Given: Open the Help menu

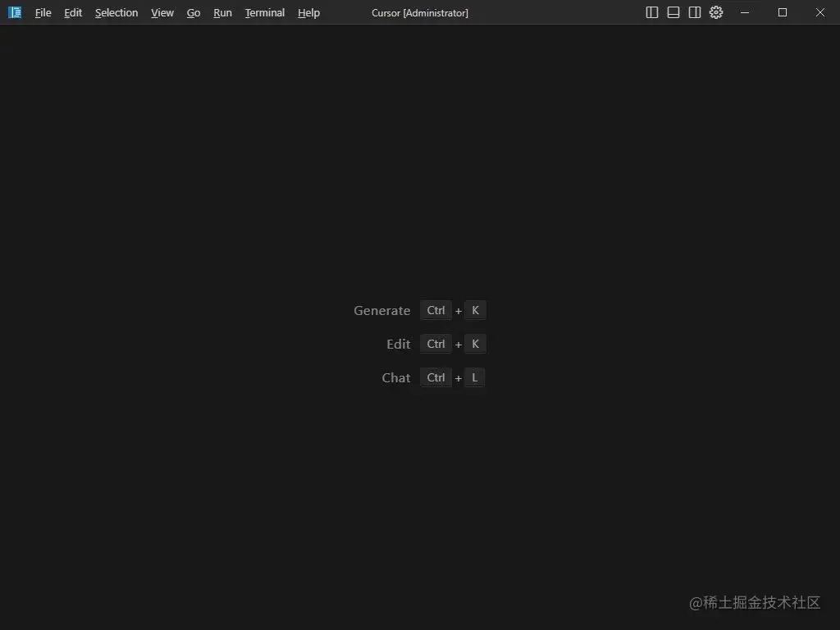Looking at the screenshot, I should click(x=308, y=12).
